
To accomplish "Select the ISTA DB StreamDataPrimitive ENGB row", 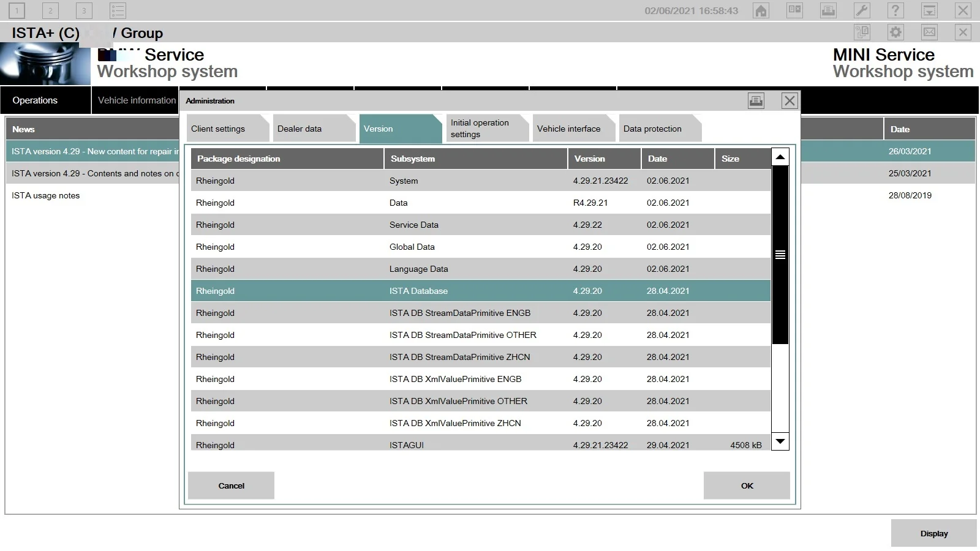I will (481, 313).
